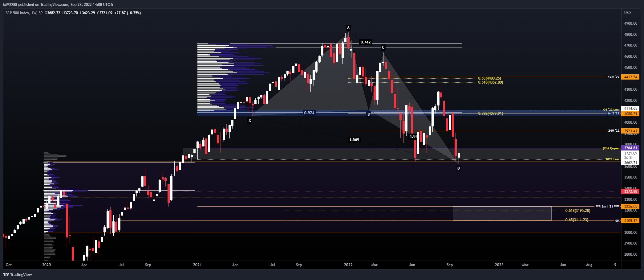Click the orange 4412.54 price tag

click(x=630, y=77)
